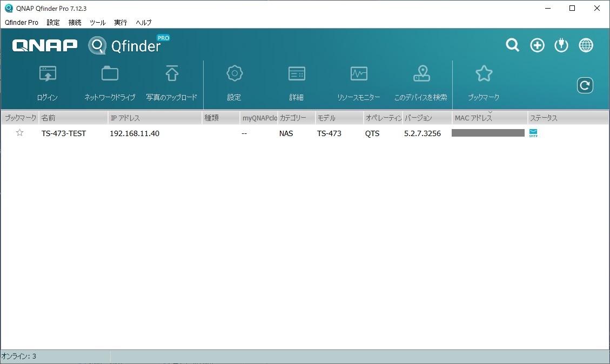Click the search magnifier icon in header

pyautogui.click(x=512, y=45)
